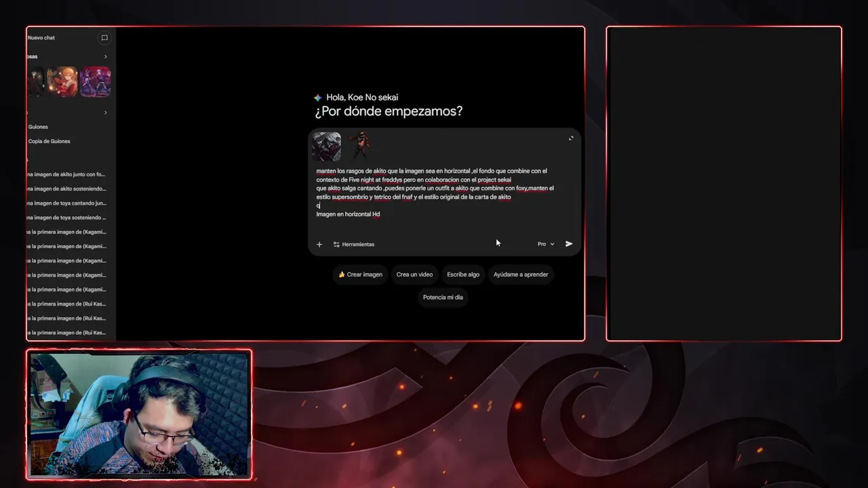Open chat 'imagen de toya sosteniendo...'
Screen dimensions: 868x488
(x=66, y=218)
